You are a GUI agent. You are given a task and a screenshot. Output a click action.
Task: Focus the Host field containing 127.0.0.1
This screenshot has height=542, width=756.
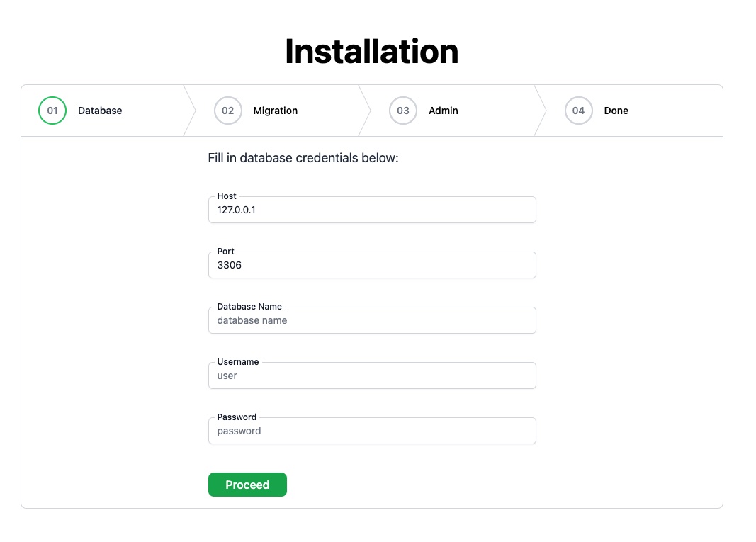click(372, 210)
